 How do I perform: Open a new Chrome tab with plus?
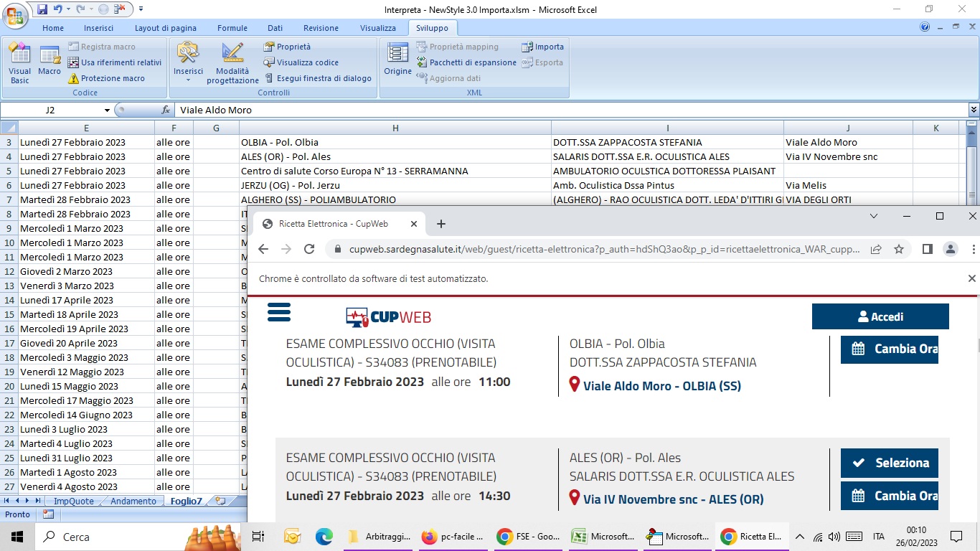coord(441,224)
